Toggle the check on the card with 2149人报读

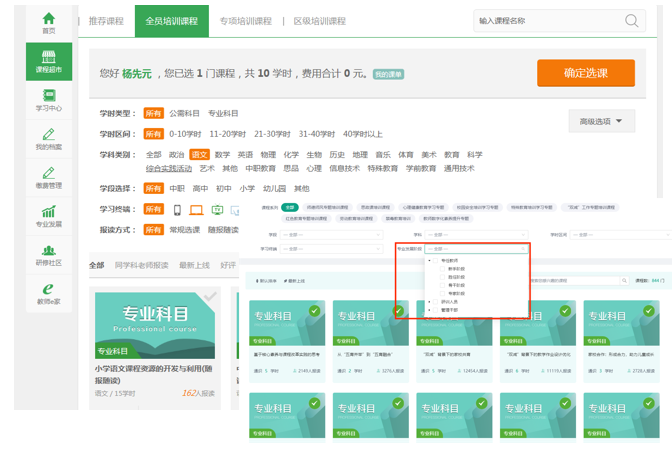pyautogui.click(x=315, y=311)
